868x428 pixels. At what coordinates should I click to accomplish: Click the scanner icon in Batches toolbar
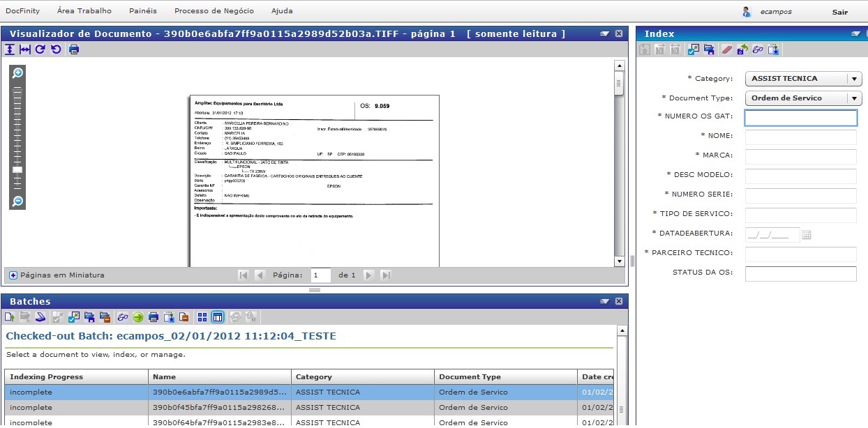pyautogui.click(x=41, y=317)
